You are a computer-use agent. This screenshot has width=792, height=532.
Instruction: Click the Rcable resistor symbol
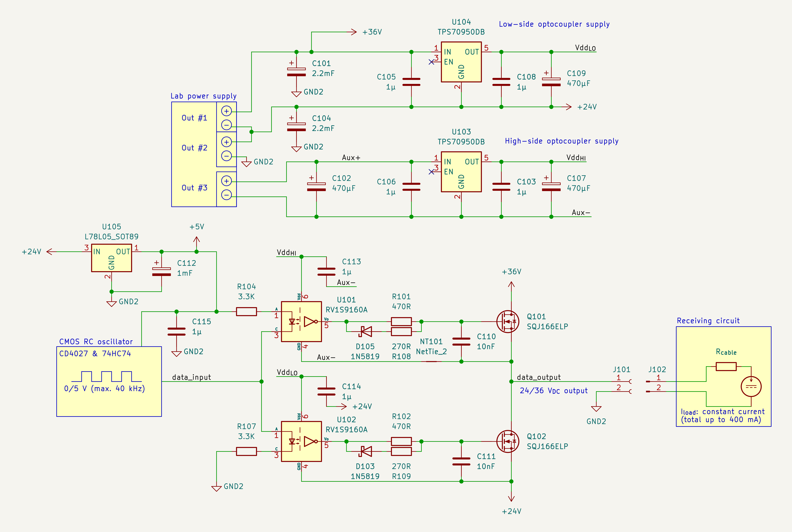pos(726,366)
